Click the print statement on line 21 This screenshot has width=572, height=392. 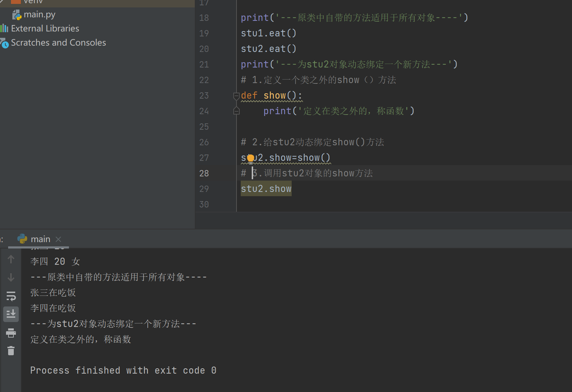pyautogui.click(x=349, y=64)
